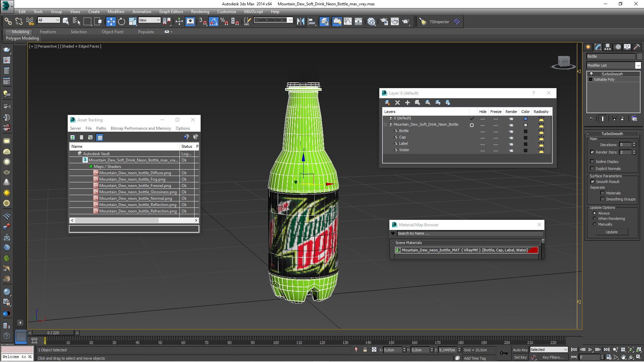This screenshot has height=362, width=644.
Task: Activate the Select and Move tool
Action: pyautogui.click(x=111, y=21)
